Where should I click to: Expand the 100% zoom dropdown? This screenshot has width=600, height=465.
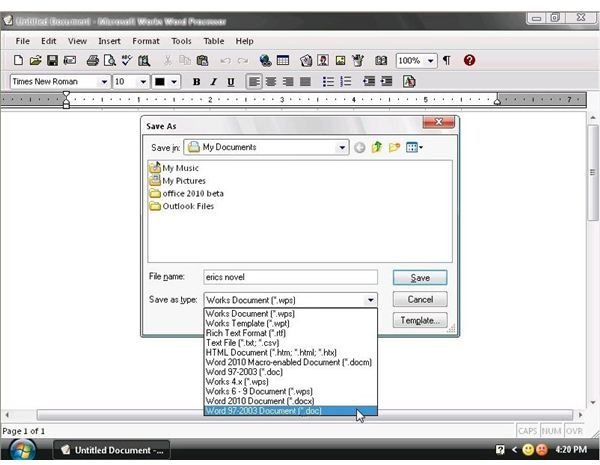click(x=430, y=60)
